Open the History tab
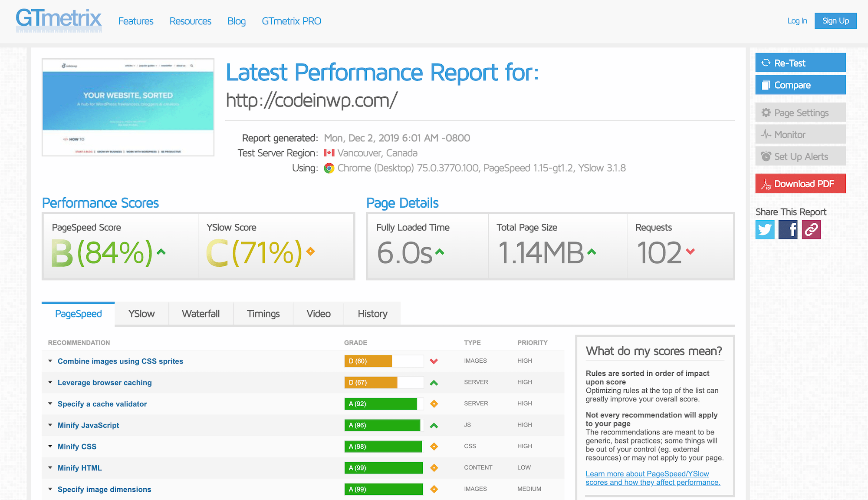 pos(372,314)
